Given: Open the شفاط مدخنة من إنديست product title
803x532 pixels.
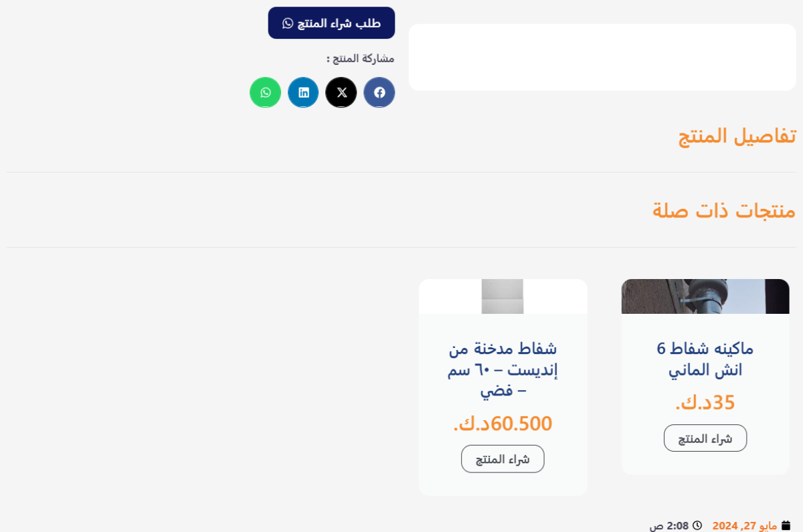Looking at the screenshot, I should [x=503, y=369].
